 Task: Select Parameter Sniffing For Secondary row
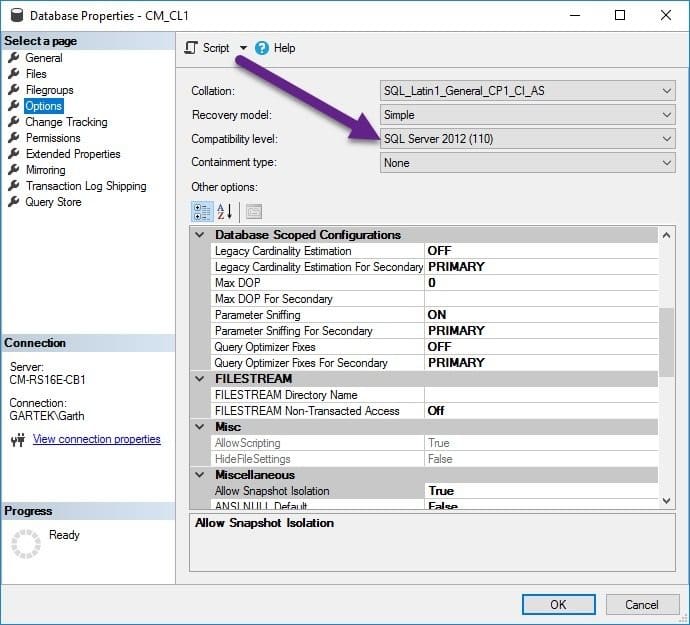[x=434, y=331]
